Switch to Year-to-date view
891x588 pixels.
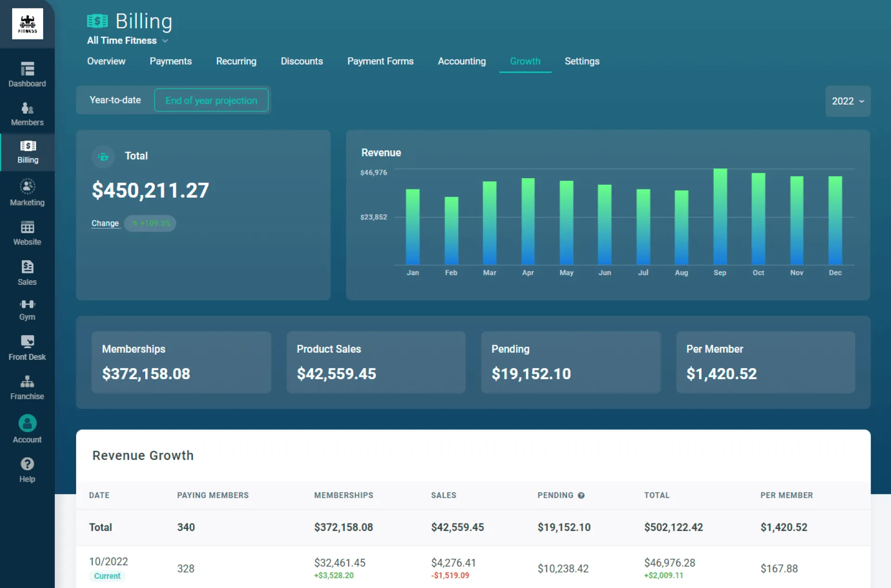[x=115, y=100]
